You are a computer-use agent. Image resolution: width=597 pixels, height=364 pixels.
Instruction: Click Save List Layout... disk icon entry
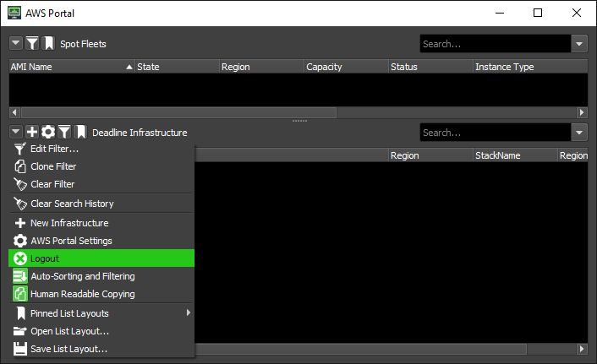tap(101, 349)
